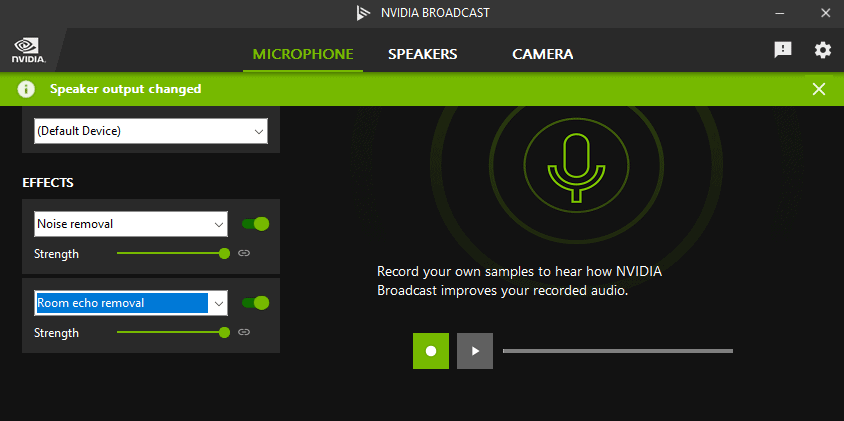844x421 pixels.
Task: Click the EFFECTS heading
Action: (48, 183)
